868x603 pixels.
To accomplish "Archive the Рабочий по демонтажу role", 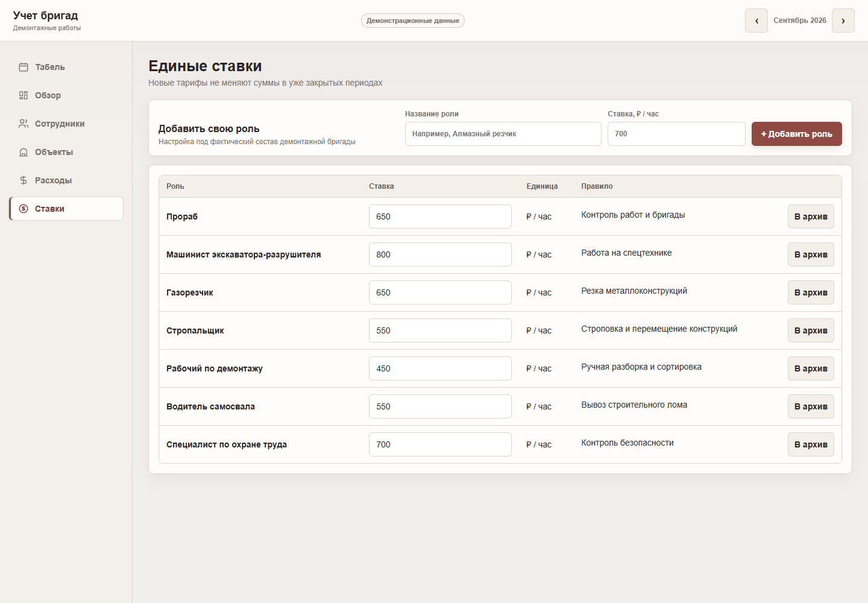I will coord(811,368).
